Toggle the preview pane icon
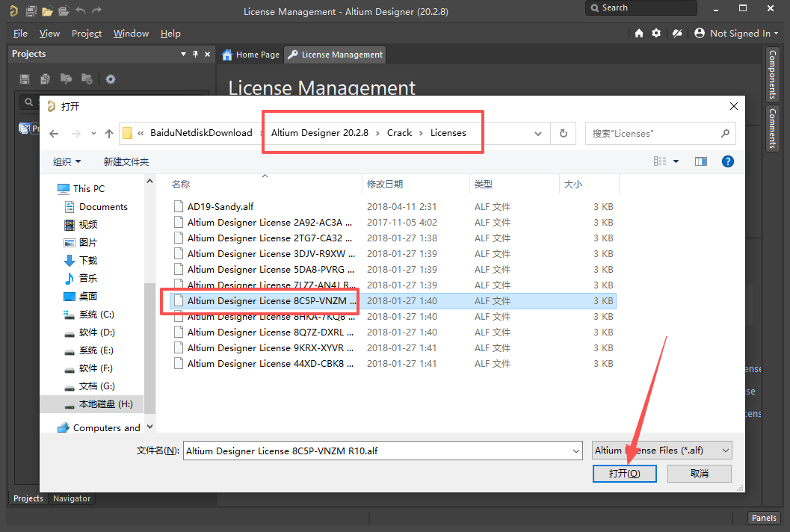The image size is (790, 532). pyautogui.click(x=700, y=161)
